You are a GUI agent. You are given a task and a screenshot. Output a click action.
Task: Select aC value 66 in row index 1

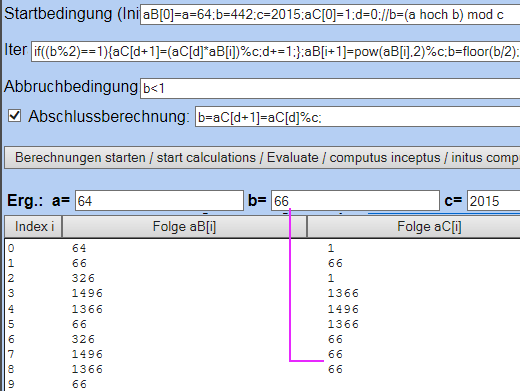[x=335, y=263]
